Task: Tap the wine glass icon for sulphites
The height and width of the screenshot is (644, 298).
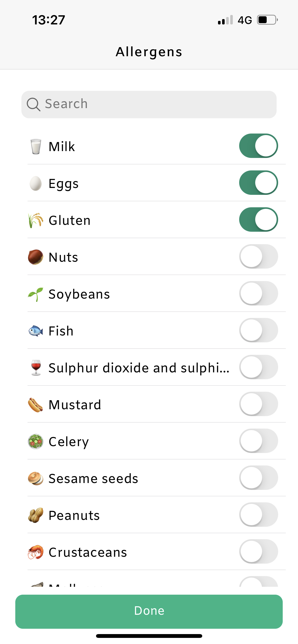Action: pyautogui.click(x=36, y=368)
